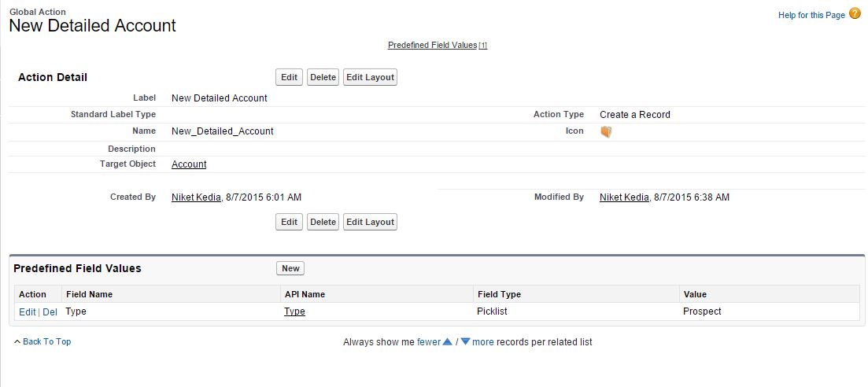Screen dimensions: 868x387
Task: Click the blue up triangle next to fewer
Action: pyautogui.click(x=447, y=342)
